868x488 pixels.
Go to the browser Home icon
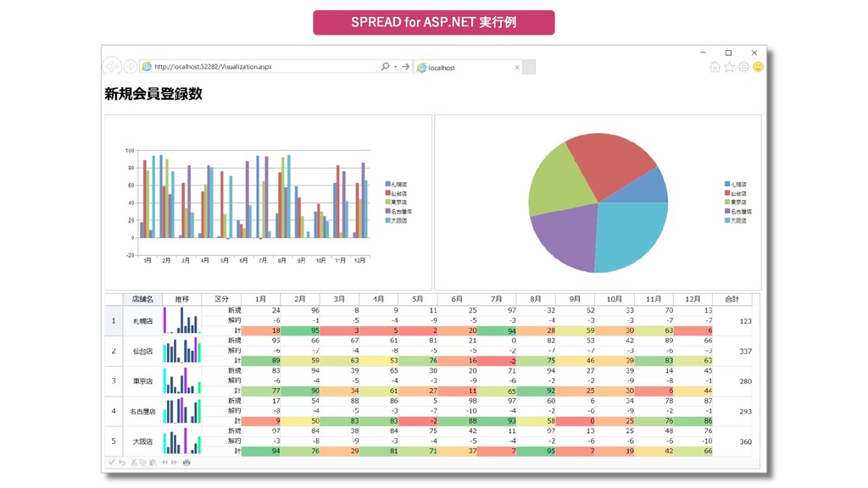715,67
